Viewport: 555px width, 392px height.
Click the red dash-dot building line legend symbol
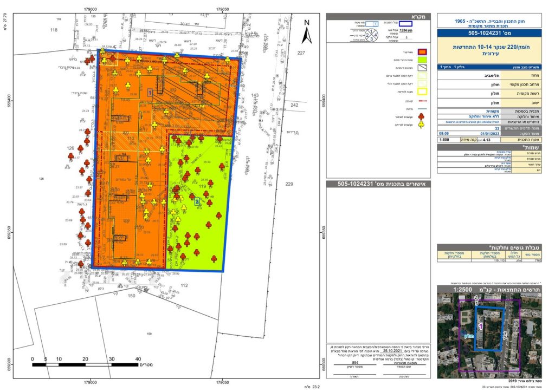coord(422,101)
